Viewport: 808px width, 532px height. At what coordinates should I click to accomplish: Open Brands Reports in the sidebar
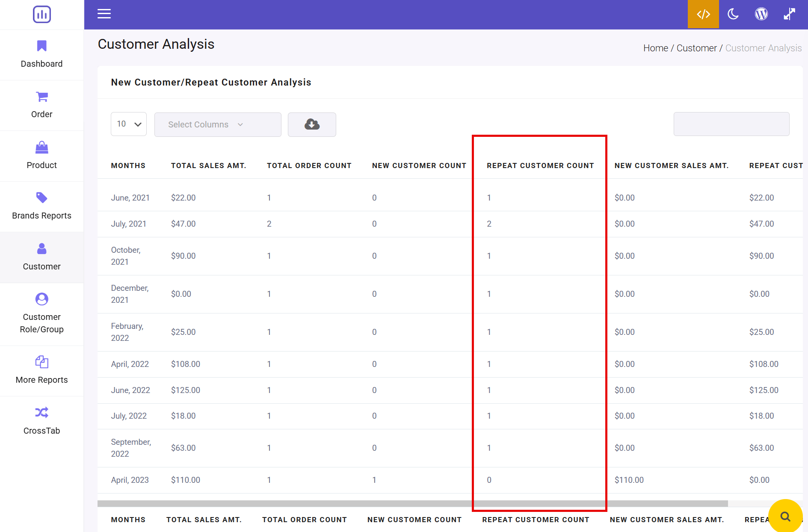[x=41, y=207]
